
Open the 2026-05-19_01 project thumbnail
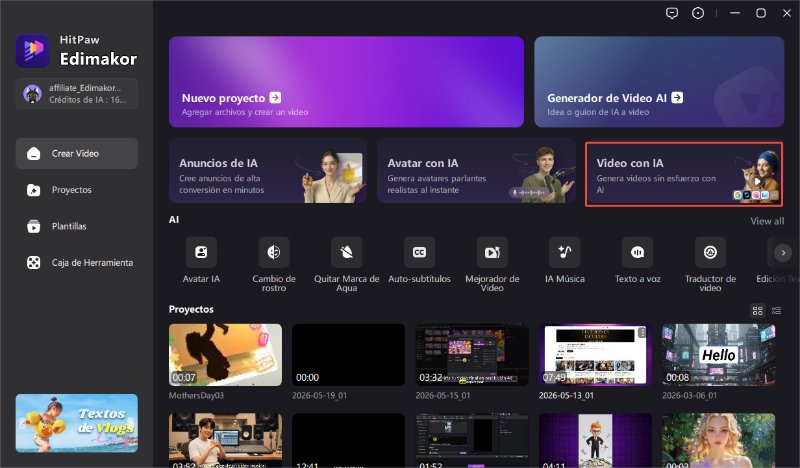(x=348, y=355)
